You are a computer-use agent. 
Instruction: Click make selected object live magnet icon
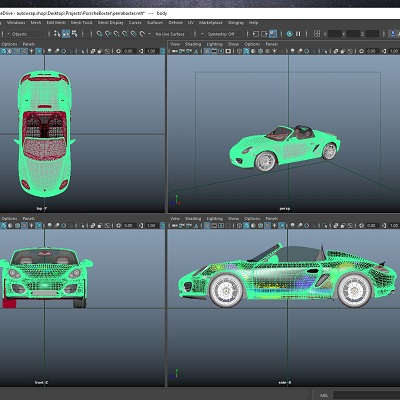coord(142,34)
